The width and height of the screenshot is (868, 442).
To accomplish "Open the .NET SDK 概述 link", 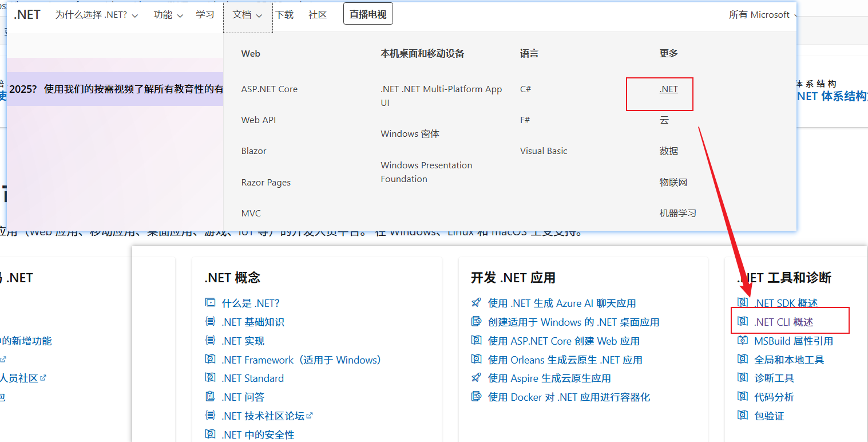I will click(786, 303).
